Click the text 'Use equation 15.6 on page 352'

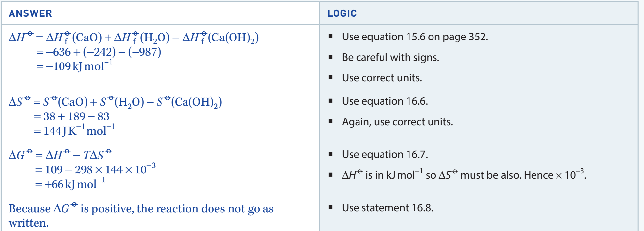click(415, 37)
